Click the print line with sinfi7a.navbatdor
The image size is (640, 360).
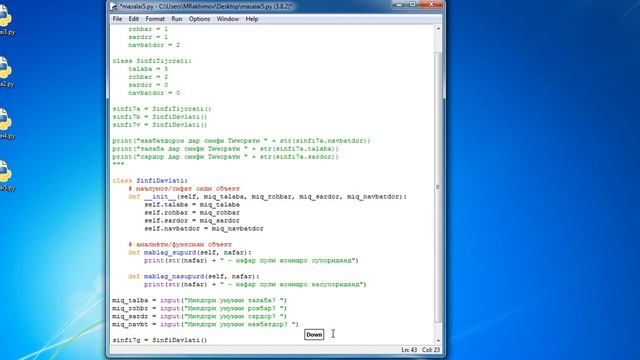click(241, 141)
